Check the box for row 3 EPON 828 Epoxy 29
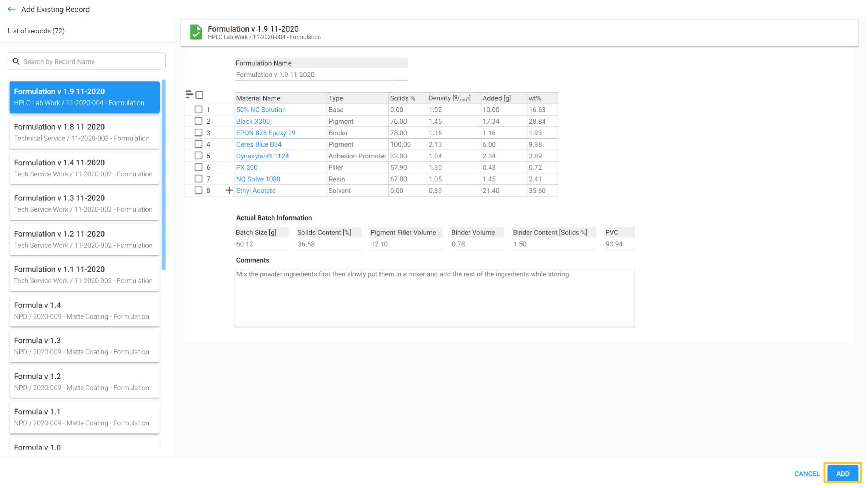Image resolution: width=868 pixels, height=488 pixels. pos(199,133)
